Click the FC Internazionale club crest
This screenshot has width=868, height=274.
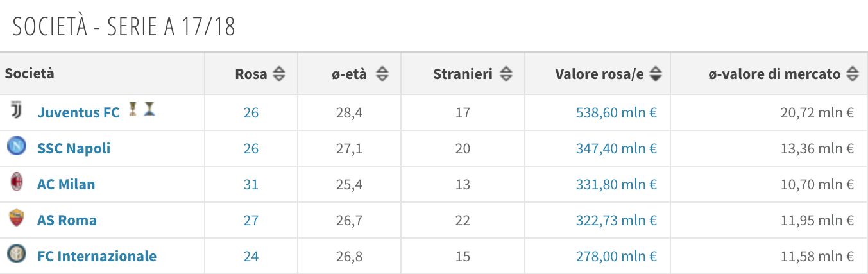point(16,255)
